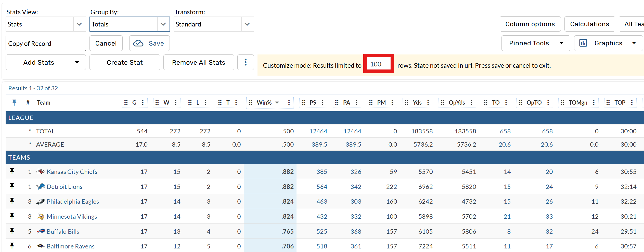Click the drag handle on the Win% column
This screenshot has width=644, height=252.
click(x=250, y=103)
